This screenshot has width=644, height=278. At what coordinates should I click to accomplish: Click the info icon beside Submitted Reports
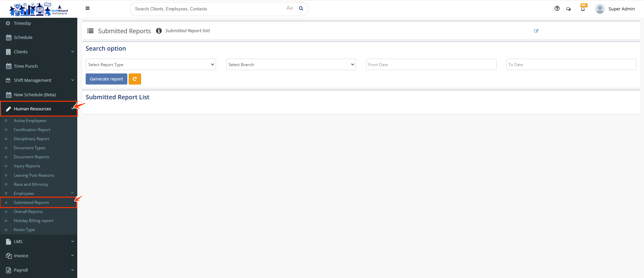(x=159, y=31)
